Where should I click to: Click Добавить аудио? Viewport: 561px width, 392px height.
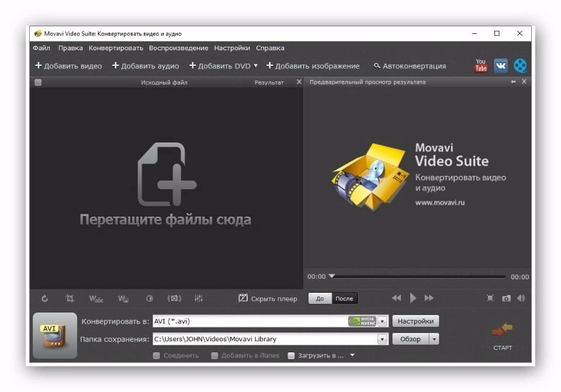(x=146, y=66)
